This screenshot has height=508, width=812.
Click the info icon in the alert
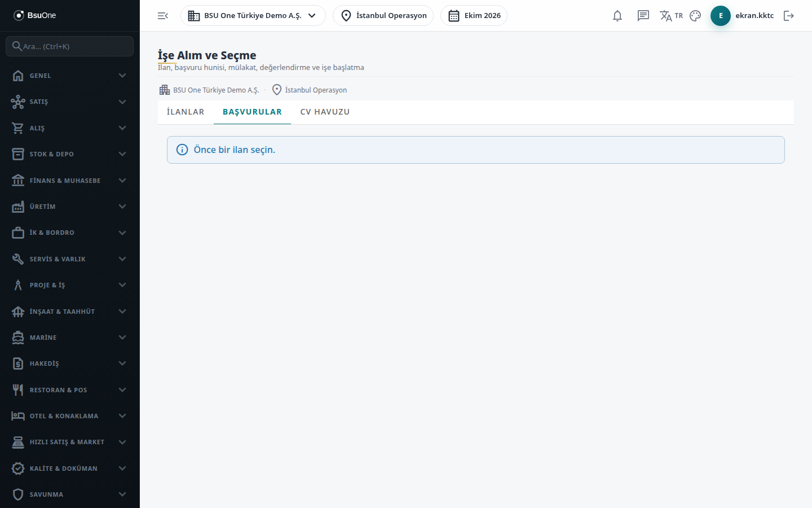[182, 150]
